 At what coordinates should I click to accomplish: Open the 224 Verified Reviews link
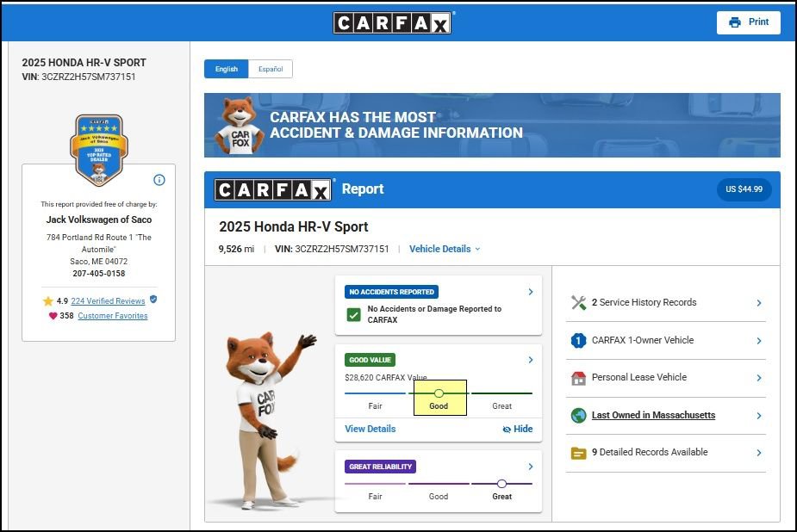[108, 301]
